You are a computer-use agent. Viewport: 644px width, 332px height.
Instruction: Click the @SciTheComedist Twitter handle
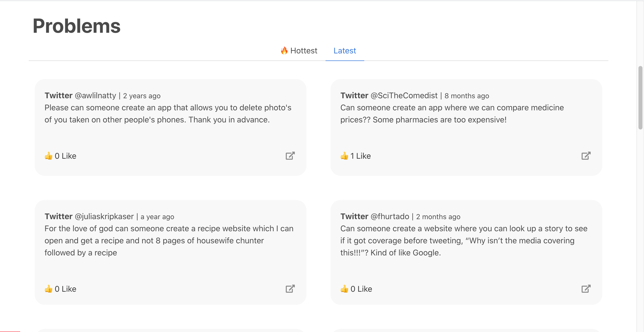pyautogui.click(x=404, y=95)
